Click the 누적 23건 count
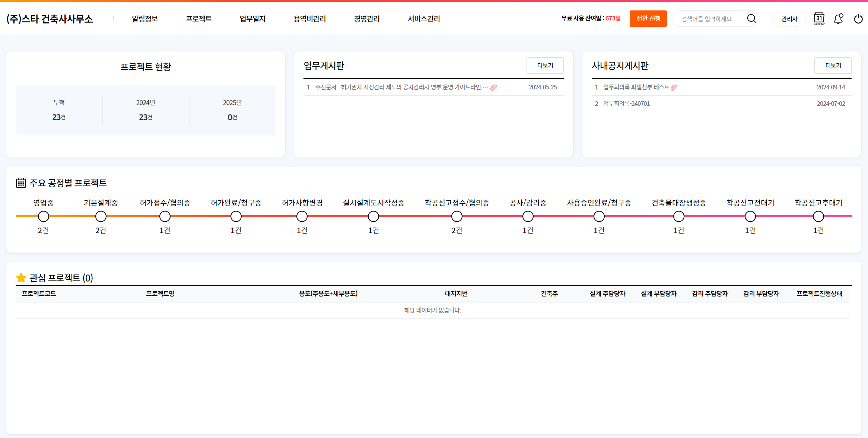The image size is (868, 438). 59,117
